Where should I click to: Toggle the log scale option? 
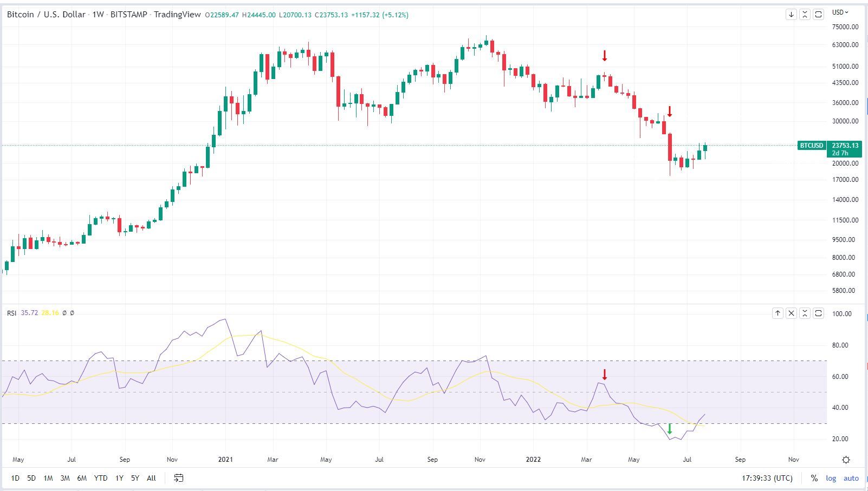[831, 478]
